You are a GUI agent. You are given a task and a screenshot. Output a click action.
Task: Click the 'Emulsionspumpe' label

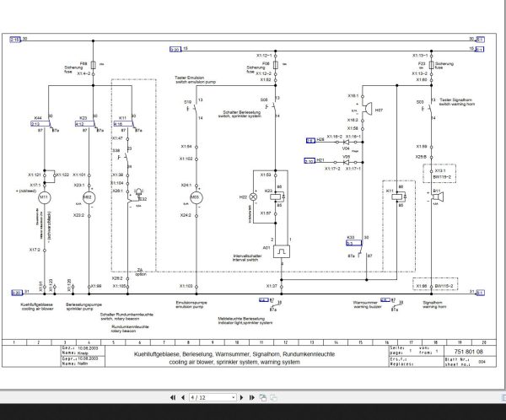click(191, 303)
